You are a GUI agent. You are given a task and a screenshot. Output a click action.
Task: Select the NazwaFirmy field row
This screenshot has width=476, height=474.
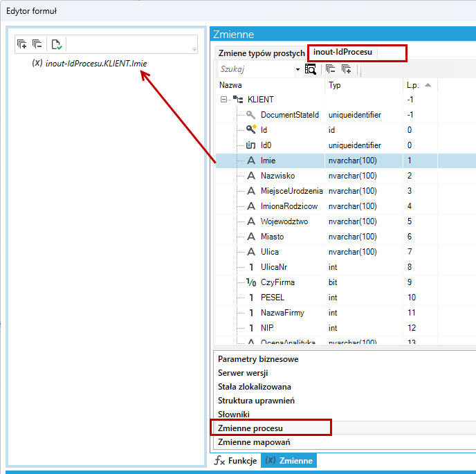[346, 313]
